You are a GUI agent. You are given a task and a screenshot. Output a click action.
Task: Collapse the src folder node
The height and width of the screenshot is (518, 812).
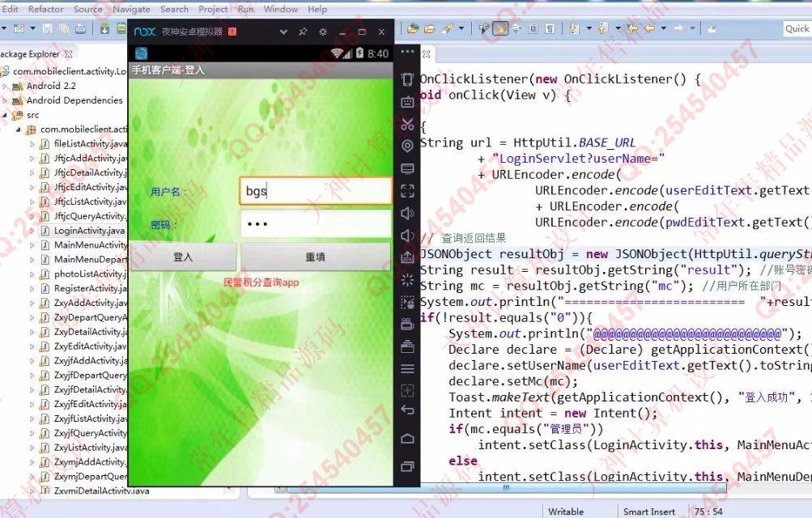tap(5, 115)
